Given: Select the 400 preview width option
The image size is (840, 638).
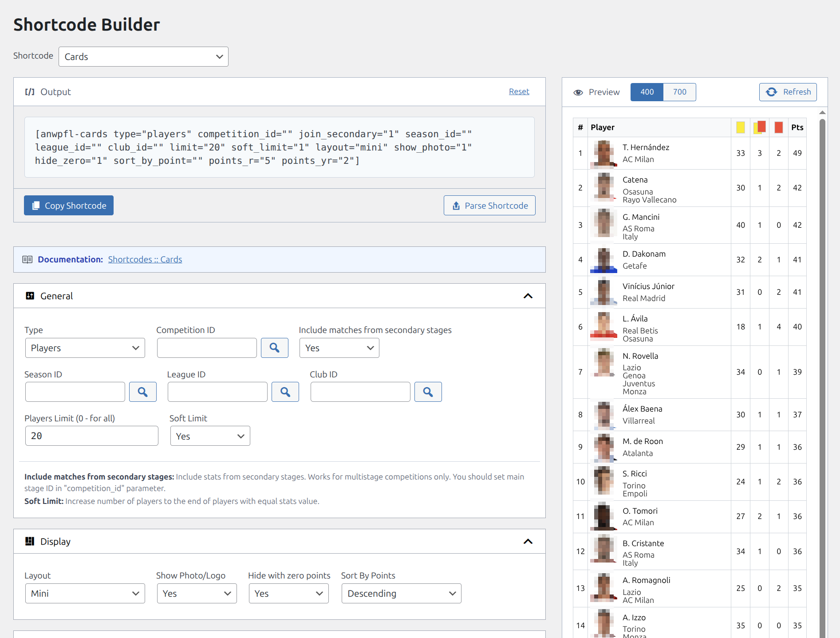Looking at the screenshot, I should (647, 92).
